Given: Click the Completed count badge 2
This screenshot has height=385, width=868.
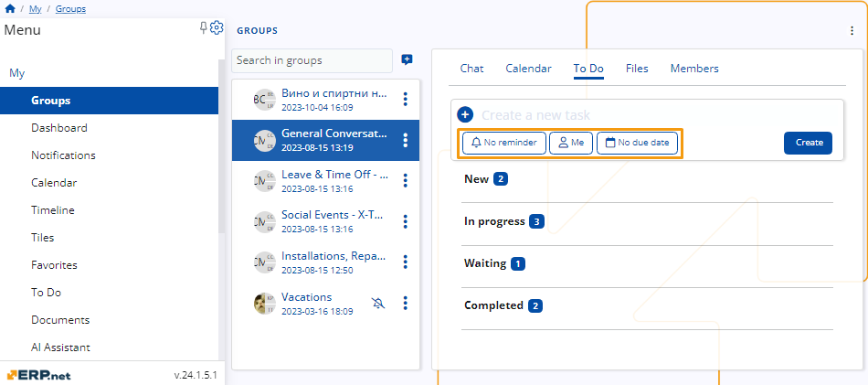Looking at the screenshot, I should [535, 305].
